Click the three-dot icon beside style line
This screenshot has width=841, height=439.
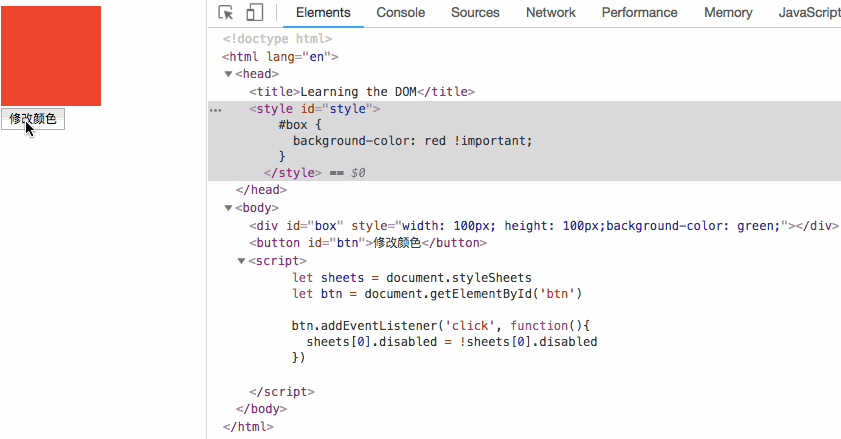[215, 109]
